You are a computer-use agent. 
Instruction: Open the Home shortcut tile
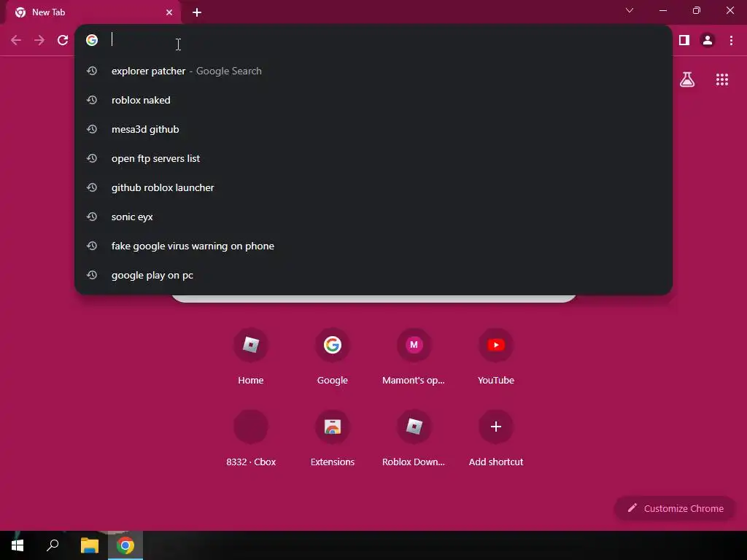point(251,356)
